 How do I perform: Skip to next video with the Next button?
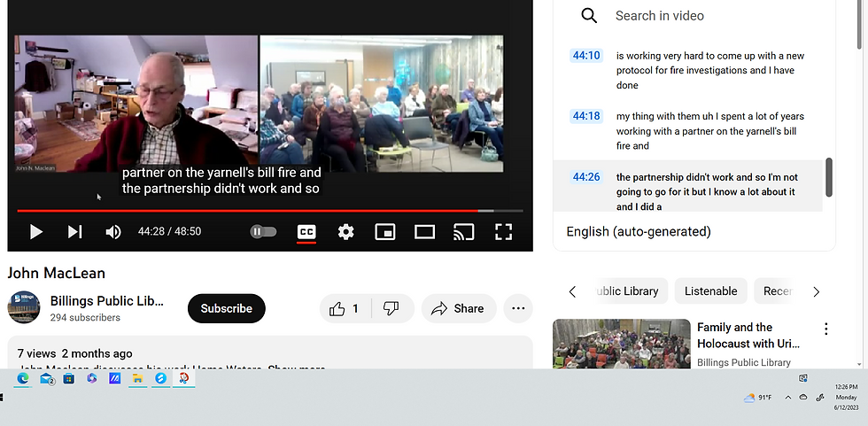tap(74, 232)
